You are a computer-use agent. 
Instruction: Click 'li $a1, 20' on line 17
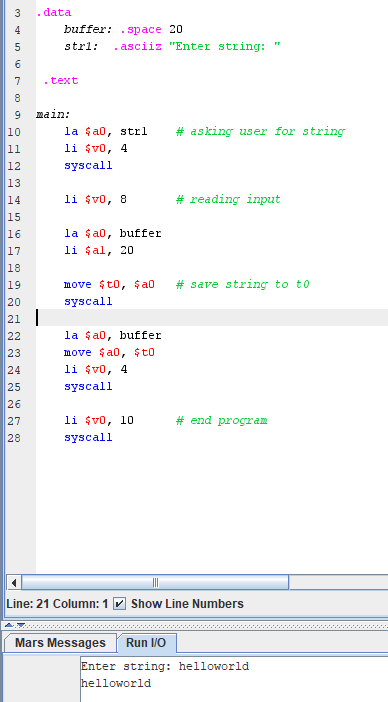[x=99, y=251]
